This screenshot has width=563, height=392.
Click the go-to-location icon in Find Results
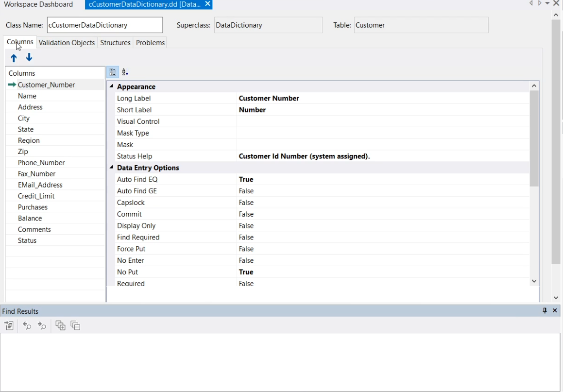click(9, 326)
